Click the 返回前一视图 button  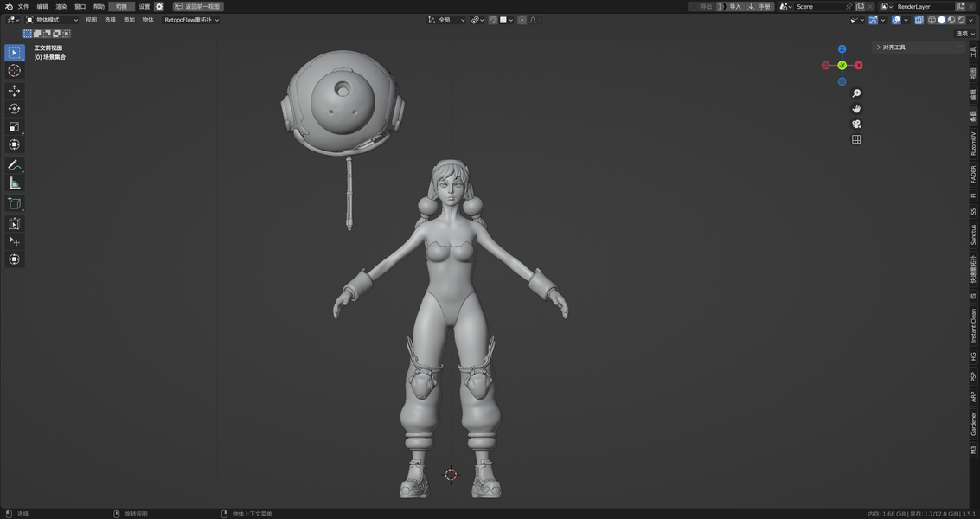tap(198, 6)
